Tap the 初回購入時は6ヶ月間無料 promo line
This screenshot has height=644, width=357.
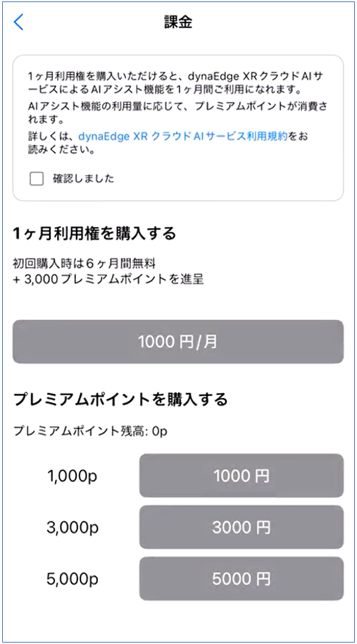[84, 262]
